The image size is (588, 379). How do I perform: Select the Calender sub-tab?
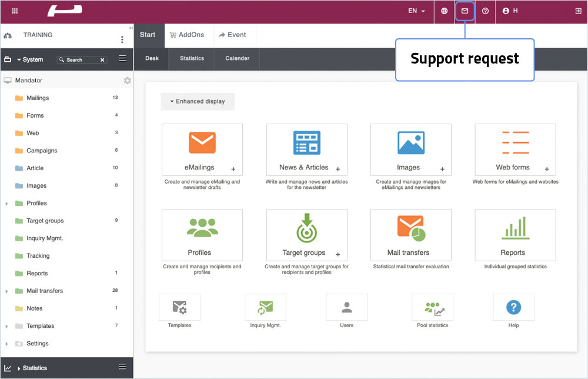[237, 58]
